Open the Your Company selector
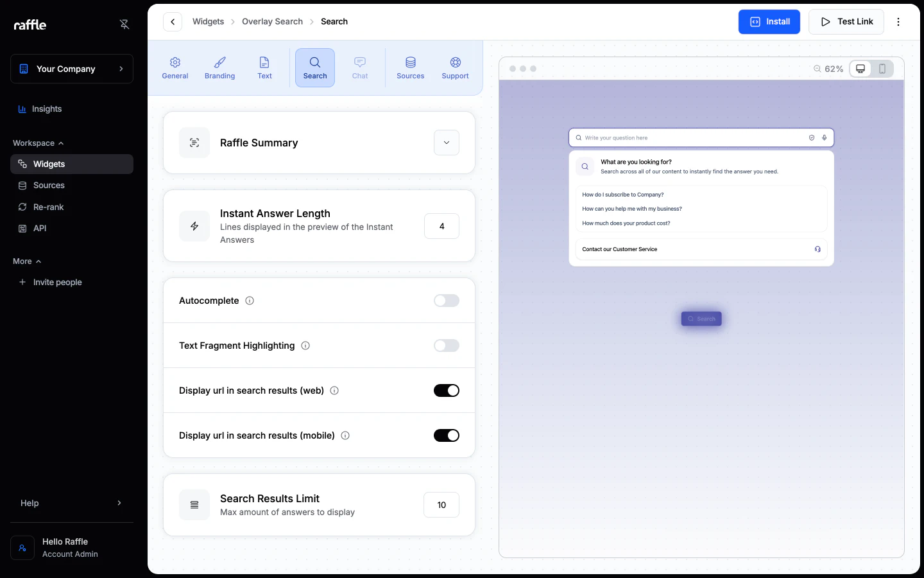The image size is (924, 578). click(x=72, y=69)
